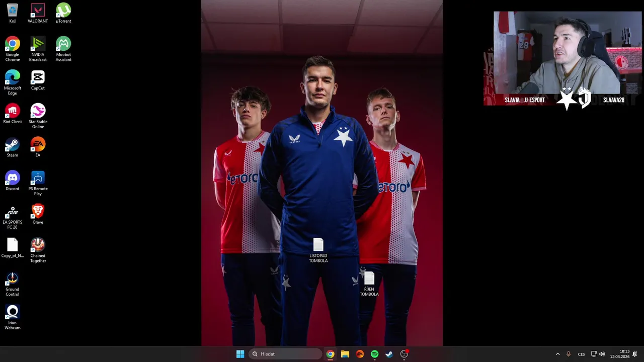Open the notifications bell icon

[x=635, y=354]
